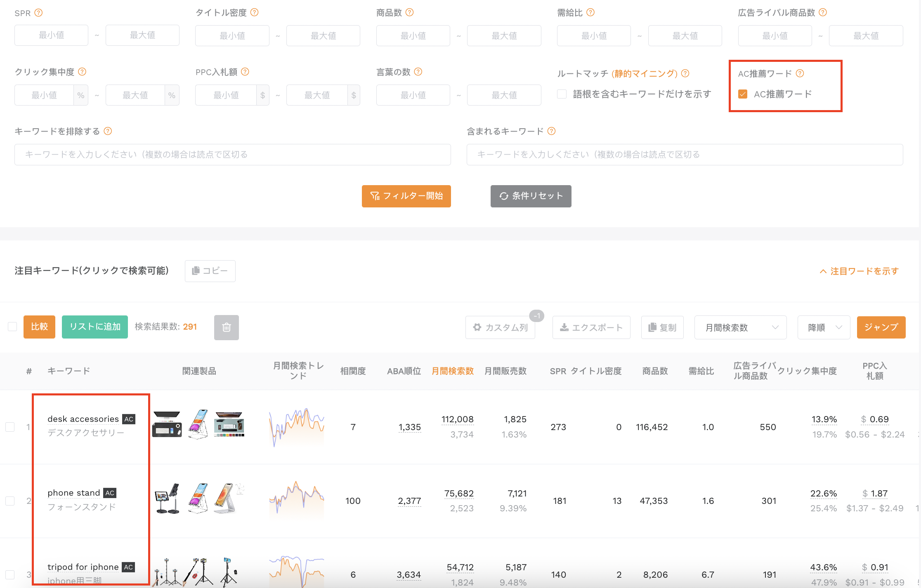Viewport: 921px width, 588px height.
Task: Open the AC推薦ワード help icon
Action: (x=800, y=73)
